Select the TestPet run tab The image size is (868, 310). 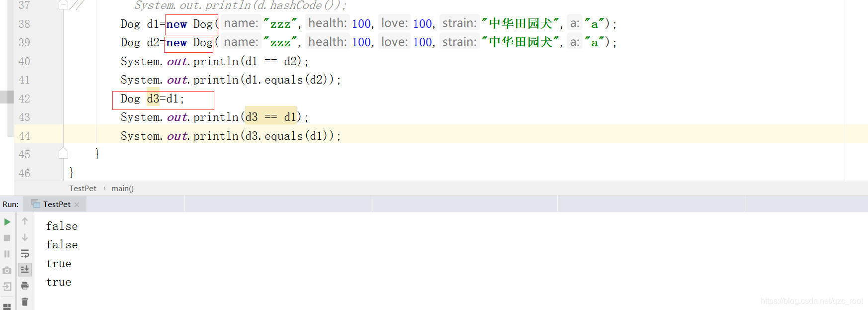(55, 204)
